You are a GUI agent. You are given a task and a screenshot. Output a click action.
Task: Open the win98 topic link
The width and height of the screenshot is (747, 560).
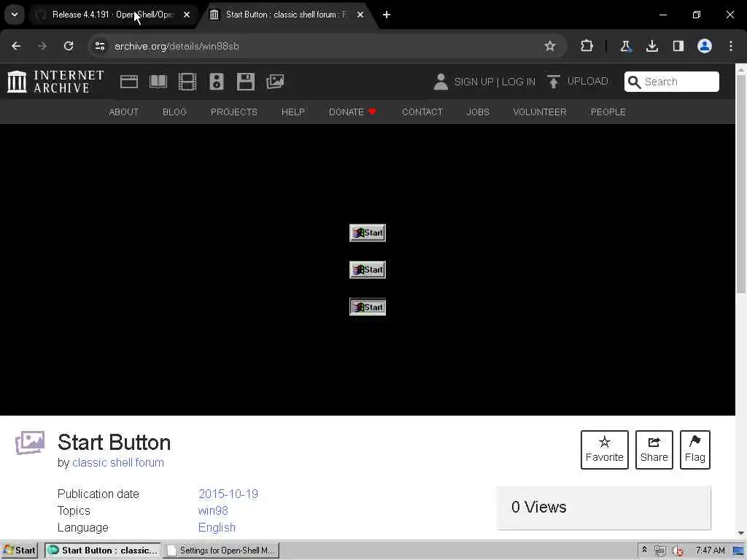213,511
